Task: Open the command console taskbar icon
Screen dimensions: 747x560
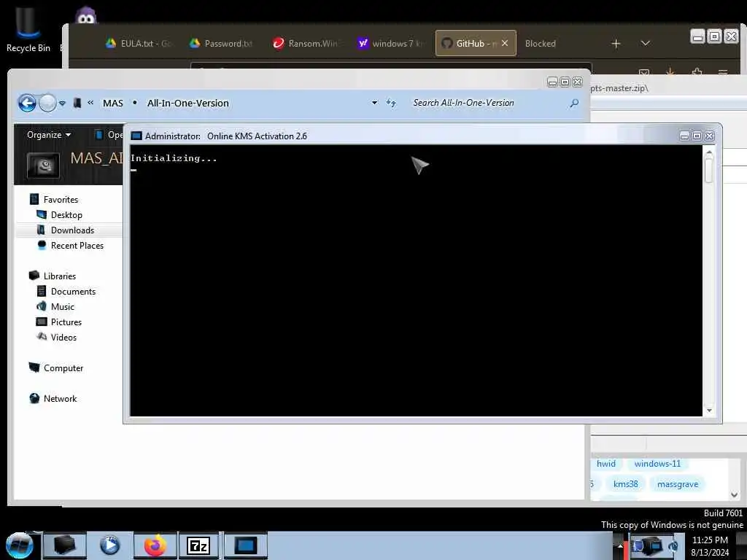Action: pyautogui.click(x=245, y=545)
